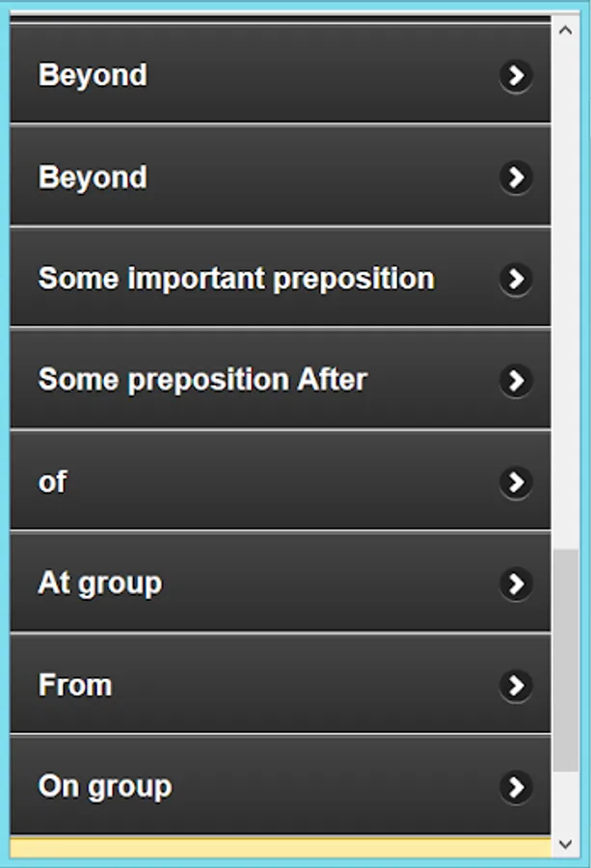This screenshot has height=868, width=591.
Task: Click the arrow icon on the second 'Beyond' row
Action: click(x=516, y=176)
